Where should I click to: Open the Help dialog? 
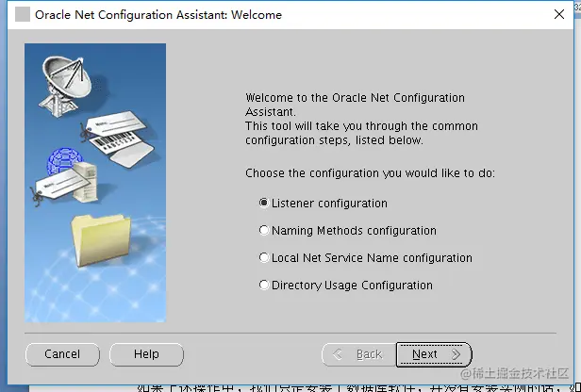tap(146, 354)
